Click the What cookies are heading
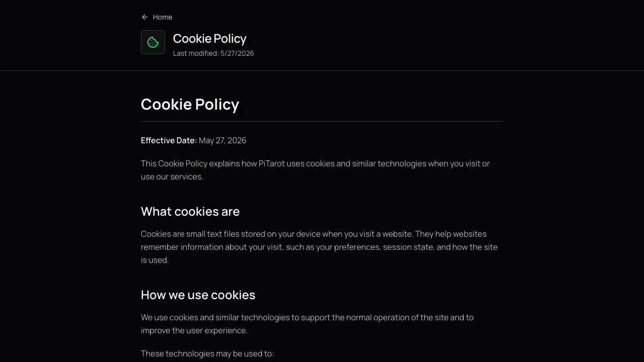Screen dimensions: 644x362 (x=190, y=211)
